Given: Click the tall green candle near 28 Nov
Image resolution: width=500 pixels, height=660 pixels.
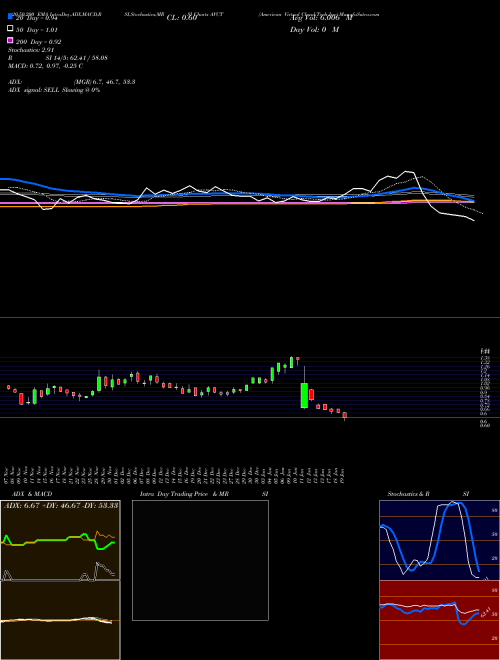Looking at the screenshot, I should click(99, 383).
